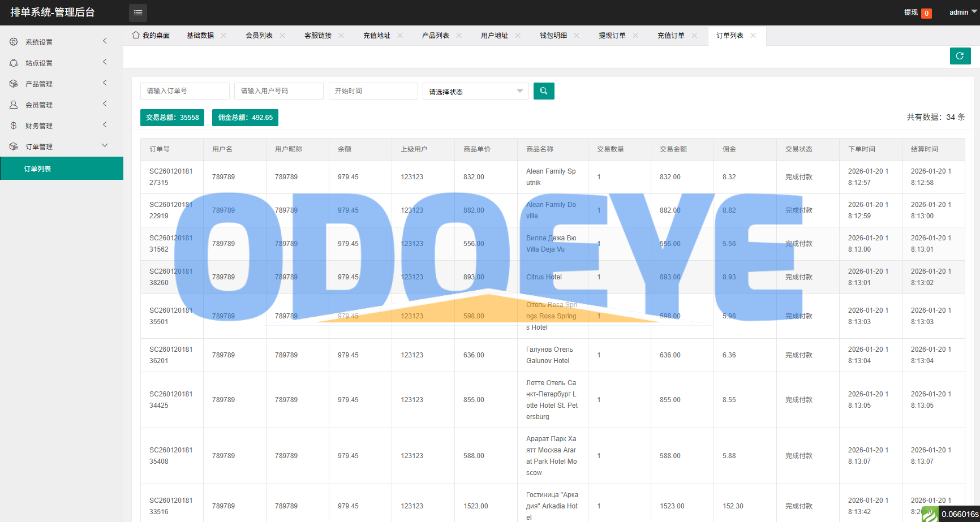Screen dimensions: 980x522
Task: Click the 财务管理 dollar icon
Action: pyautogui.click(x=14, y=126)
